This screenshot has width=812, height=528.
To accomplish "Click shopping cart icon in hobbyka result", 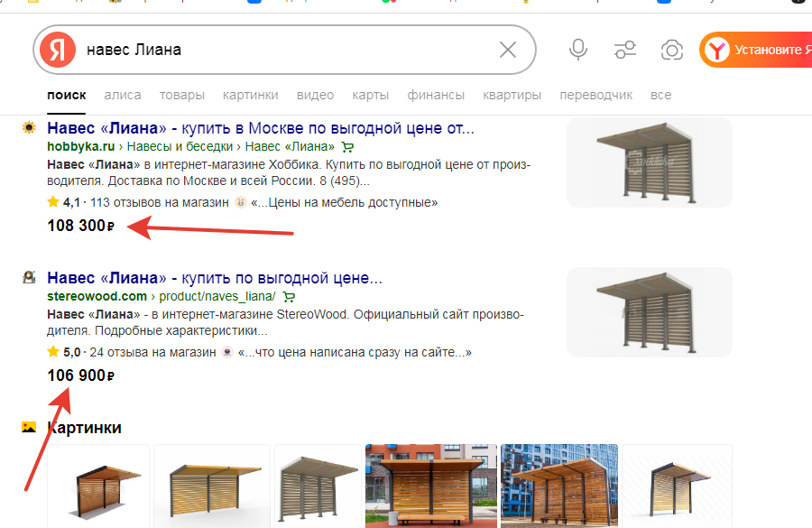I will pyautogui.click(x=347, y=147).
